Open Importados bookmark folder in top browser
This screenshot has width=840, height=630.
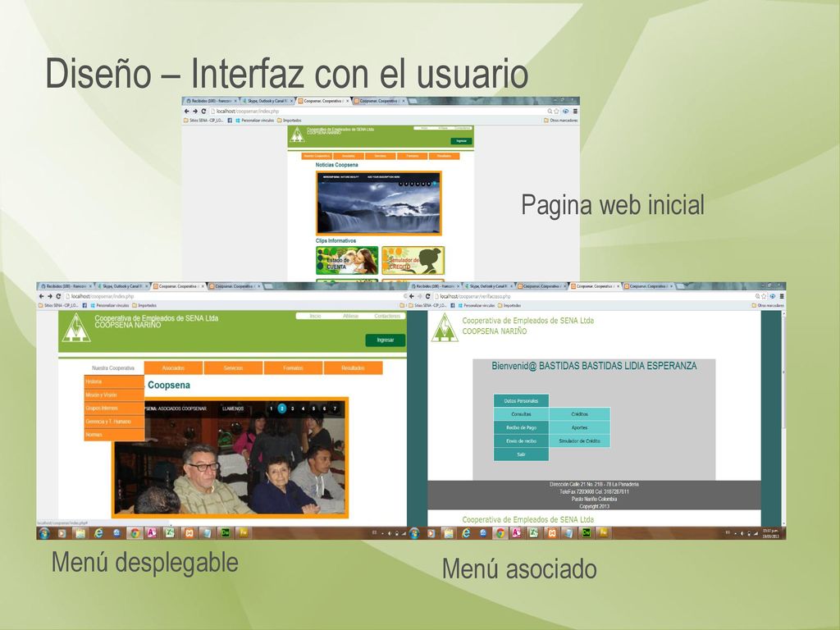coord(289,121)
